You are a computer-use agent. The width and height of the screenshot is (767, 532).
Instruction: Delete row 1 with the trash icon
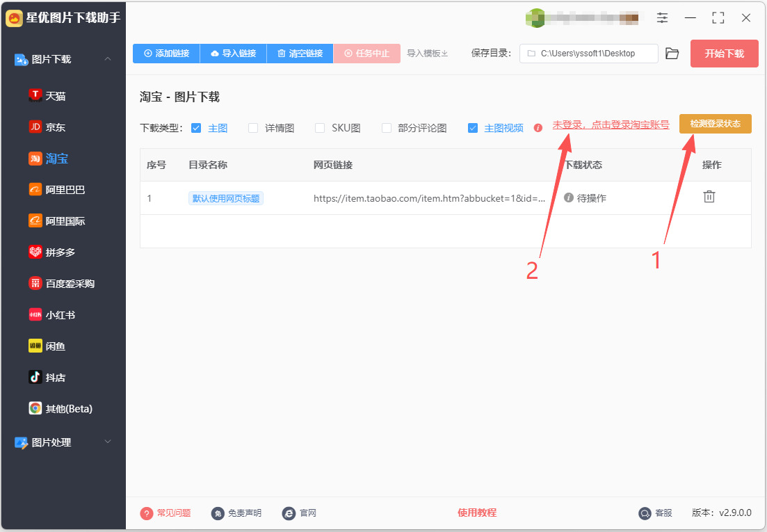point(709,197)
